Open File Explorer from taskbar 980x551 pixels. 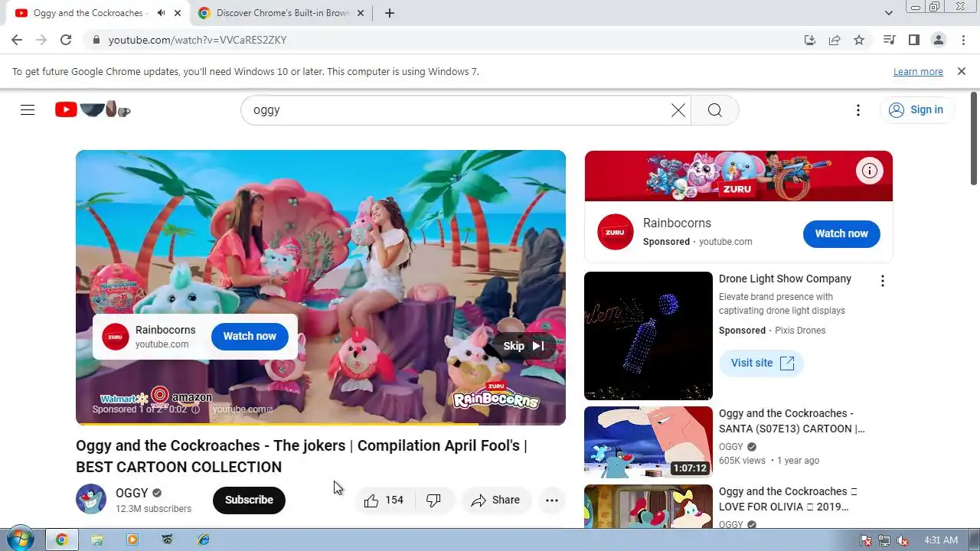point(97,540)
